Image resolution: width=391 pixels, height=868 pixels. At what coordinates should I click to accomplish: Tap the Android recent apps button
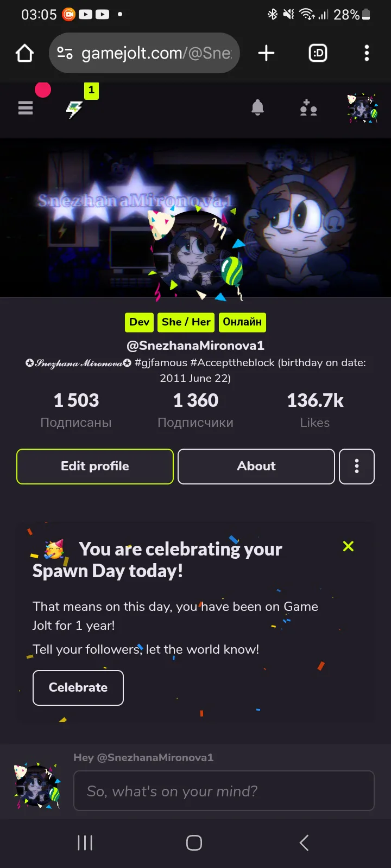click(85, 843)
